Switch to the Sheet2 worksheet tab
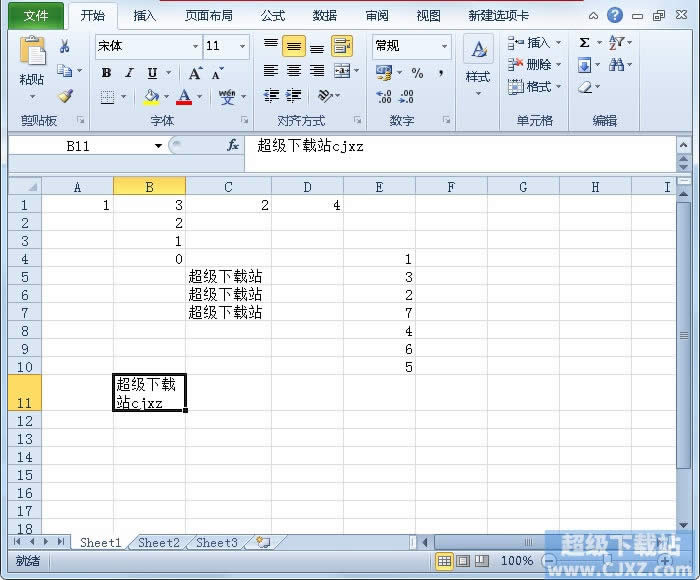Viewport: 700px width, 580px height. 158,542
